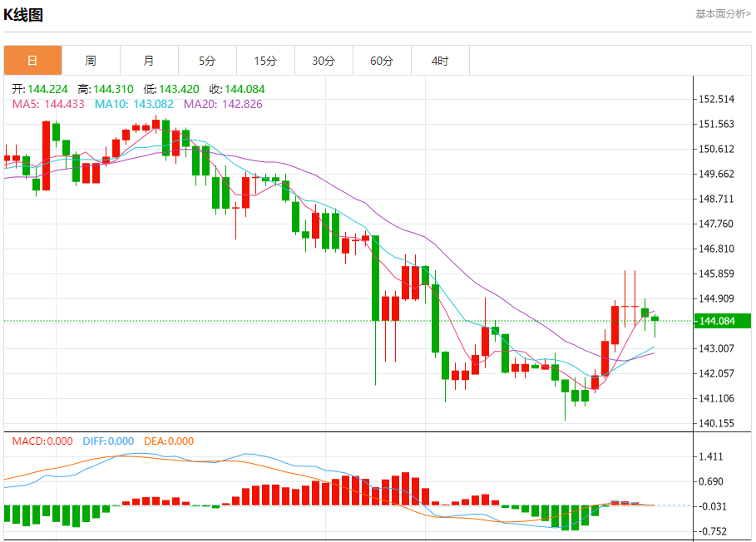
Task: Click the -0.031 MACD axis label
Action: click(x=713, y=506)
